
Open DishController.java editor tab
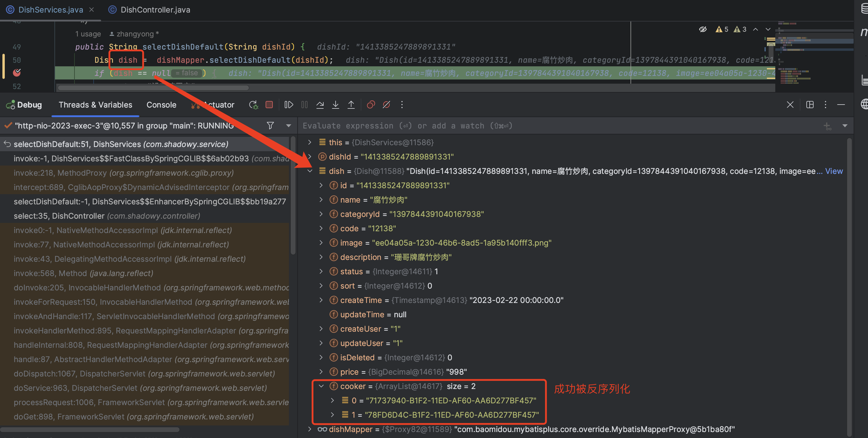click(155, 10)
